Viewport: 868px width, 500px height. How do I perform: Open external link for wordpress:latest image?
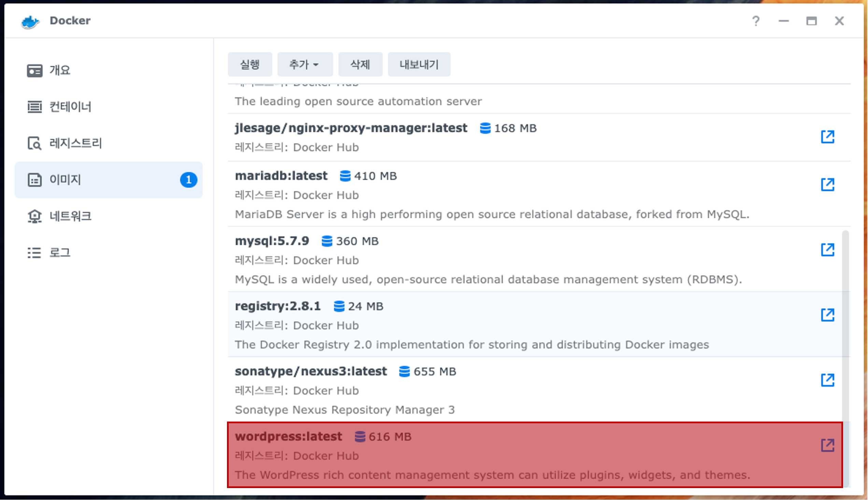[x=827, y=445]
